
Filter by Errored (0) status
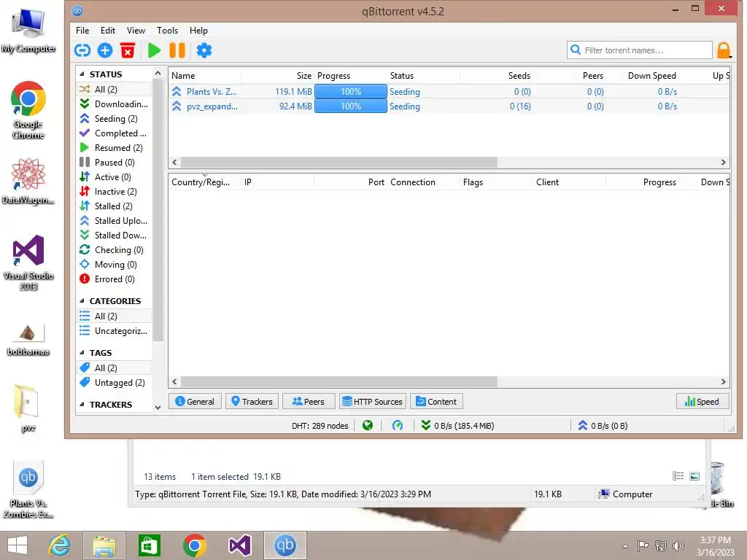click(x=114, y=279)
